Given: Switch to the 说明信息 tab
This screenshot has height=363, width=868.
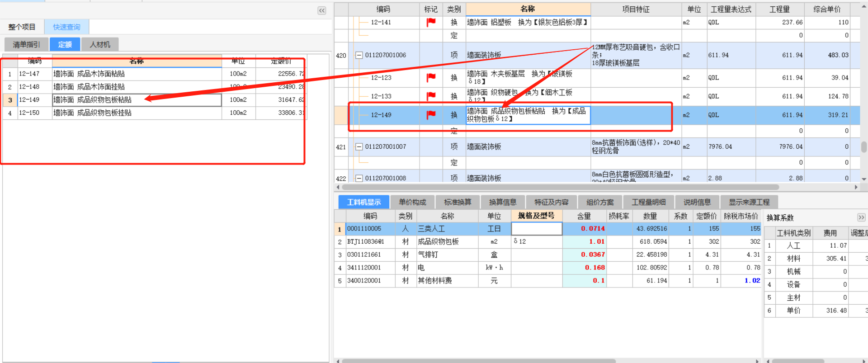Looking at the screenshot, I should [x=697, y=202].
